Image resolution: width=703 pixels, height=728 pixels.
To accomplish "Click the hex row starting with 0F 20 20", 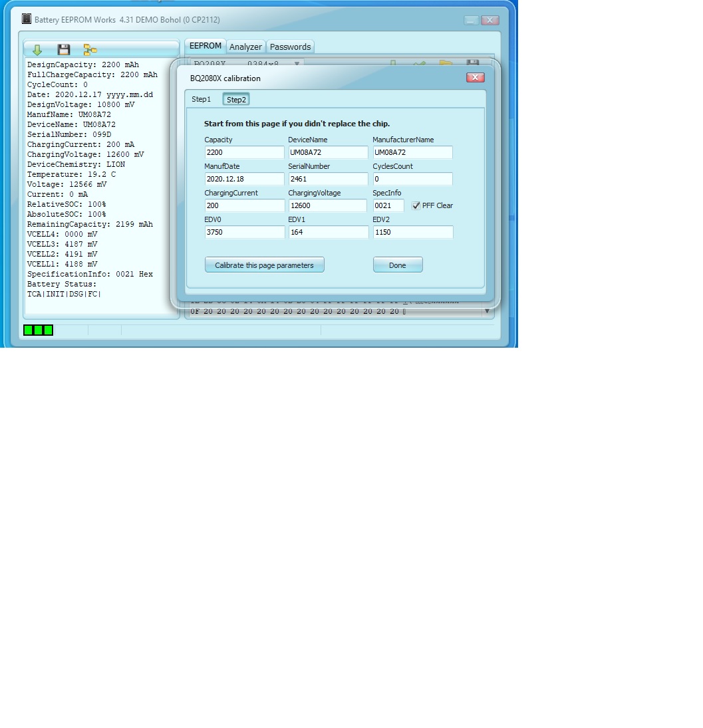I will pos(298,312).
